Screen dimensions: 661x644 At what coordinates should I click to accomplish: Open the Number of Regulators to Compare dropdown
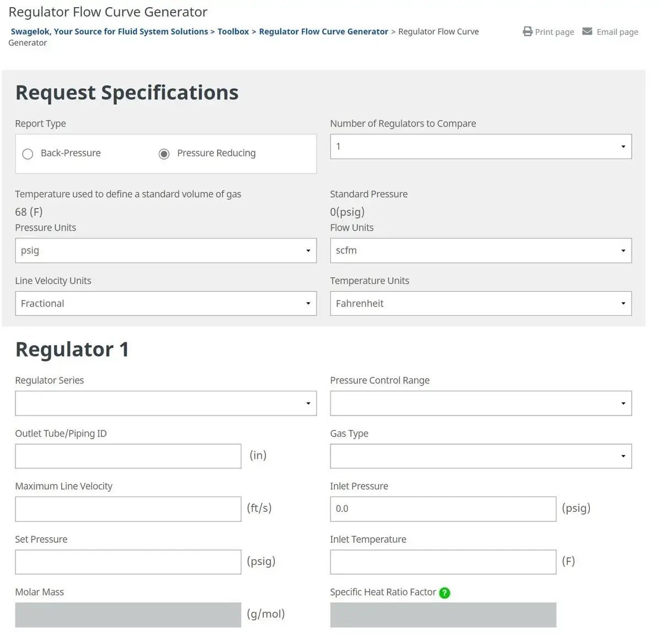click(x=623, y=146)
